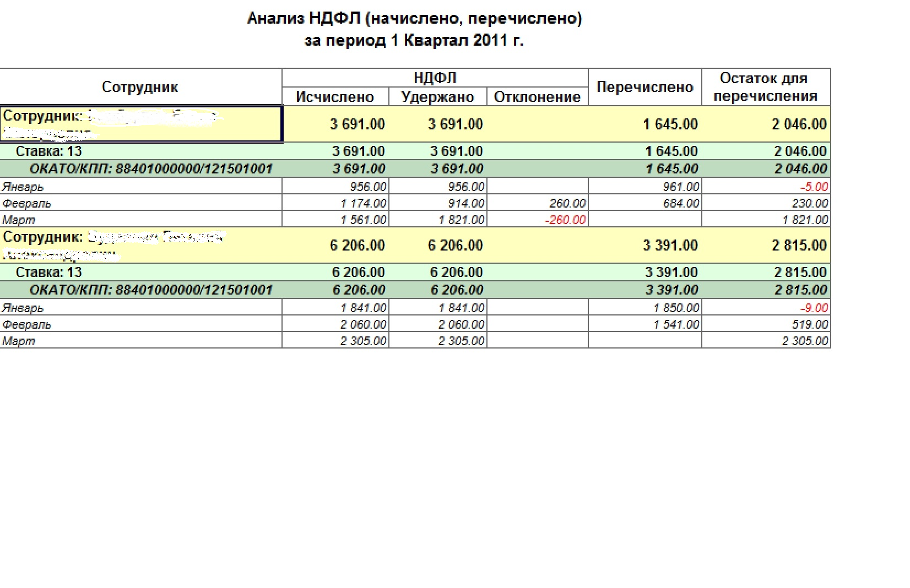Click the report title 'Анализ НДФЛ (начислено, перечислено)'
The height and width of the screenshot is (588, 910).
pyautogui.click(x=414, y=19)
